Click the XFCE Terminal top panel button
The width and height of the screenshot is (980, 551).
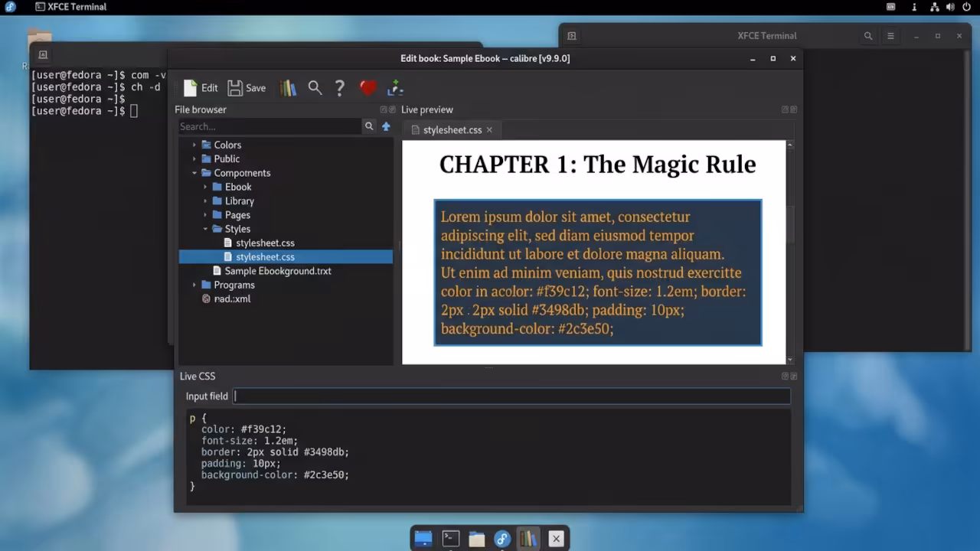point(70,7)
